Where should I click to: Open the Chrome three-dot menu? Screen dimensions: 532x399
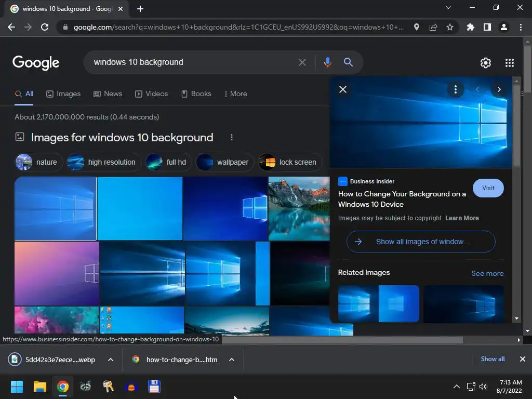point(521,27)
